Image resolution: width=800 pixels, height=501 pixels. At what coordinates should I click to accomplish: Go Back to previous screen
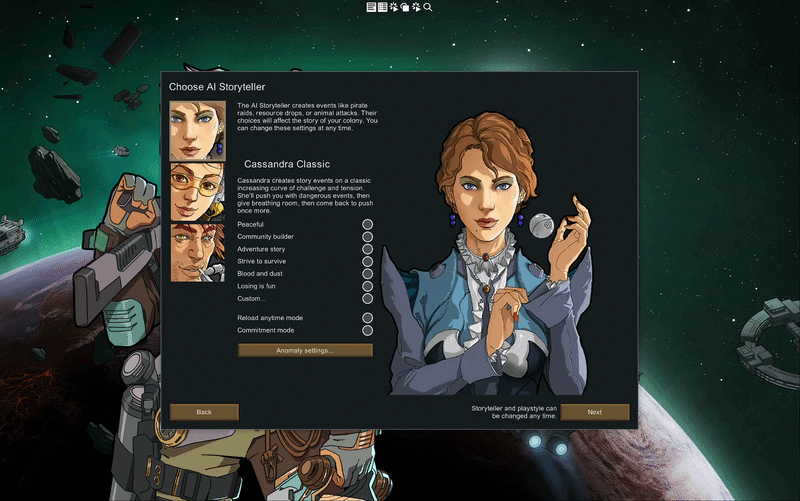[x=204, y=412]
